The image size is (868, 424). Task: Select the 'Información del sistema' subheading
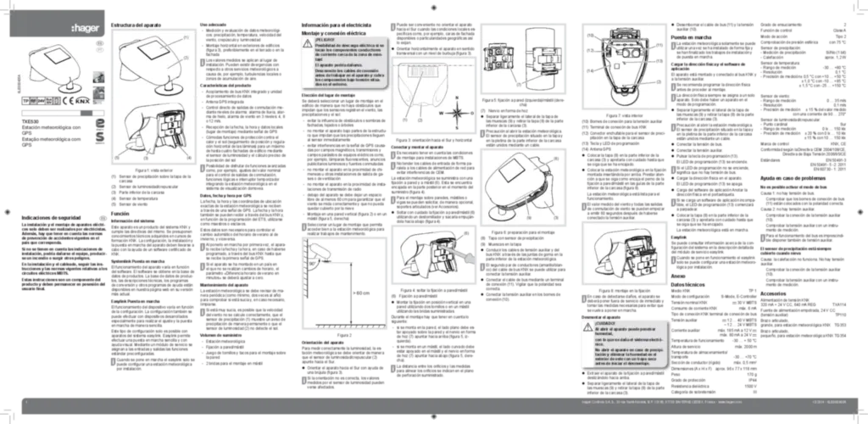pos(133,220)
